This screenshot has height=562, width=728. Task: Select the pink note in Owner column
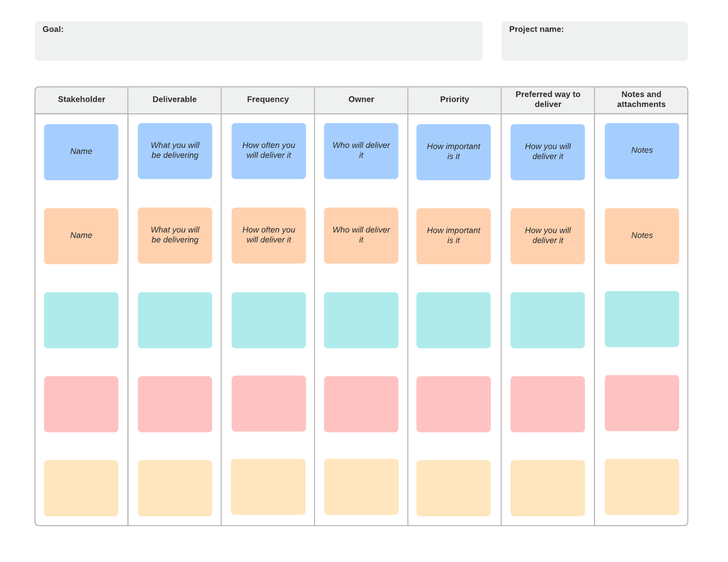coord(361,404)
